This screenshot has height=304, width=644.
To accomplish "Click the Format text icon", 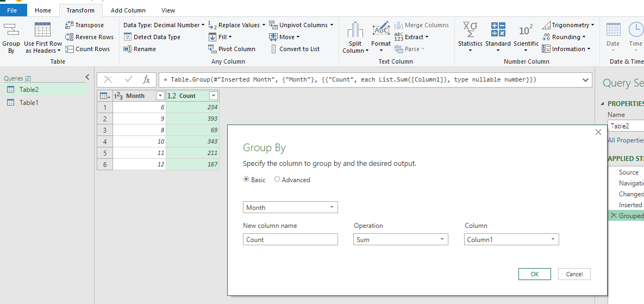I will [x=381, y=29].
